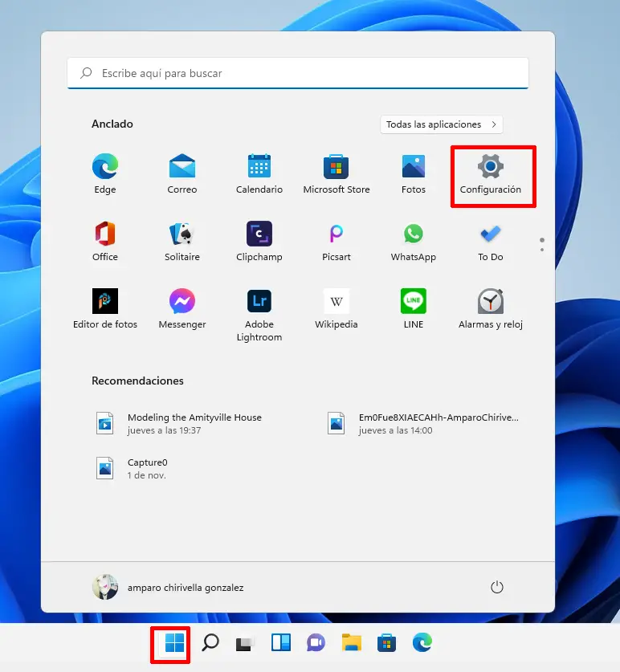Screen dimensions: 620x672
Task: Open Configuración settings app
Action: pyautogui.click(x=491, y=174)
